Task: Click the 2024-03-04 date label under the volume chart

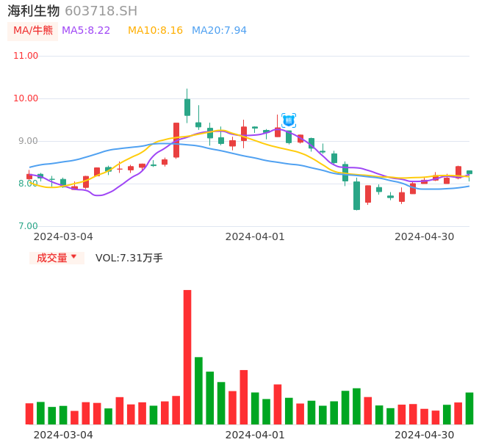Action: pos(63,435)
